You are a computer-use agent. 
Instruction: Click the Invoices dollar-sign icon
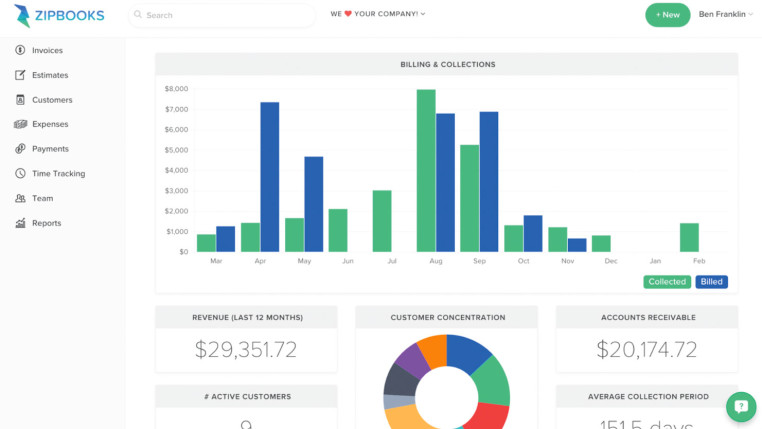point(20,50)
